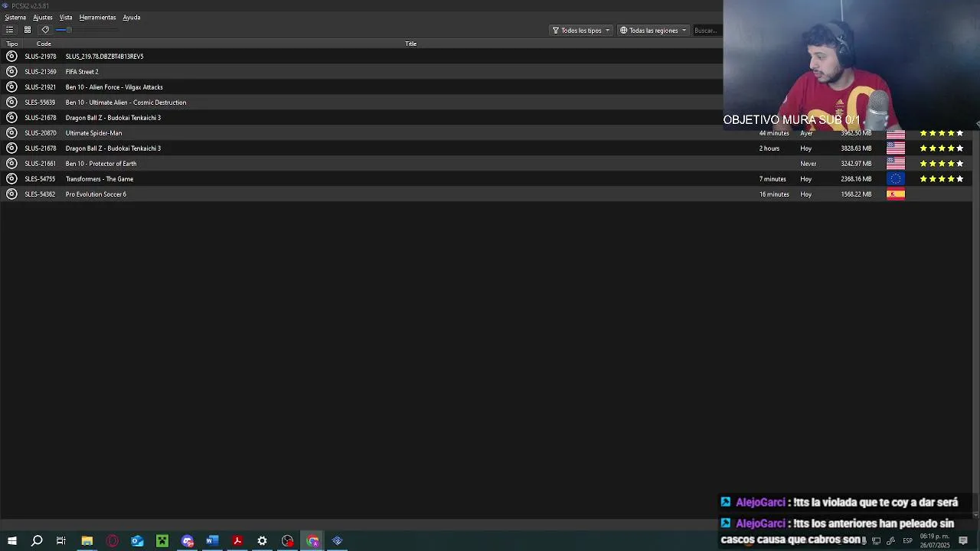Click disc icon of SLUS_219.78.DBZBT4B13REV5 row

(11, 56)
